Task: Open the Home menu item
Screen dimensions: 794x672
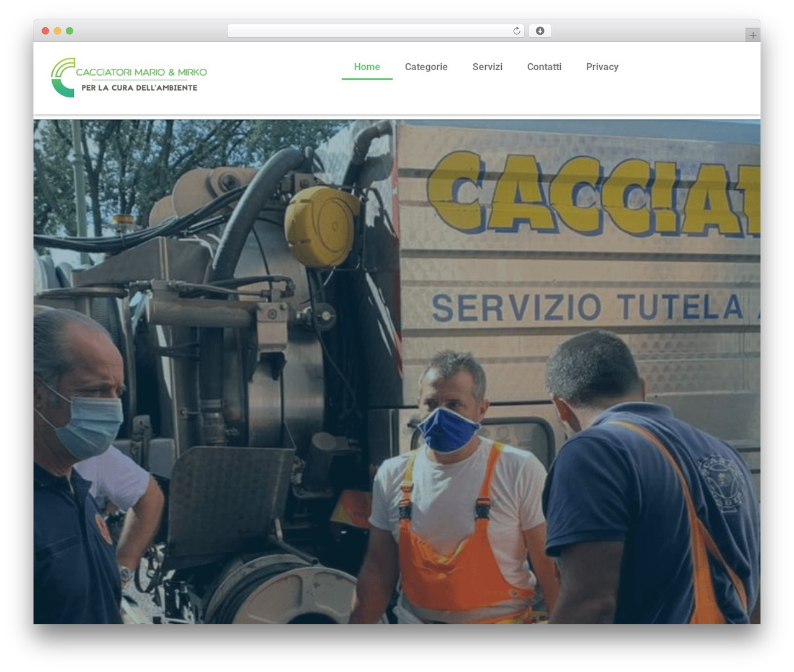Action: click(367, 67)
